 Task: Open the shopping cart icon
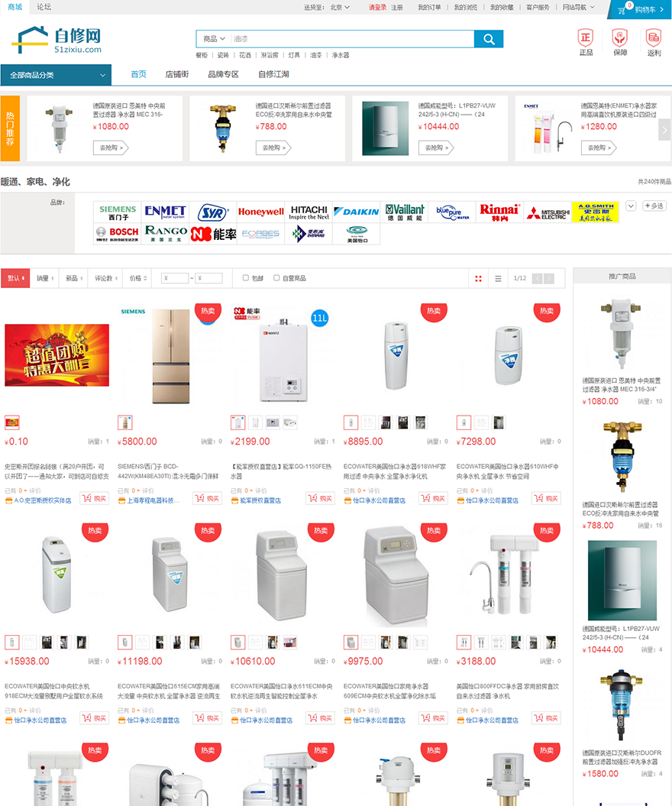pyautogui.click(x=621, y=10)
